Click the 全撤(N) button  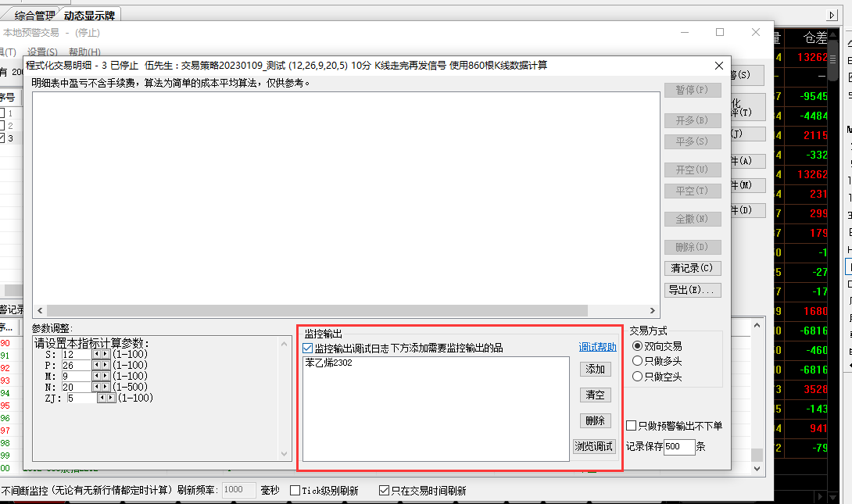coord(693,220)
